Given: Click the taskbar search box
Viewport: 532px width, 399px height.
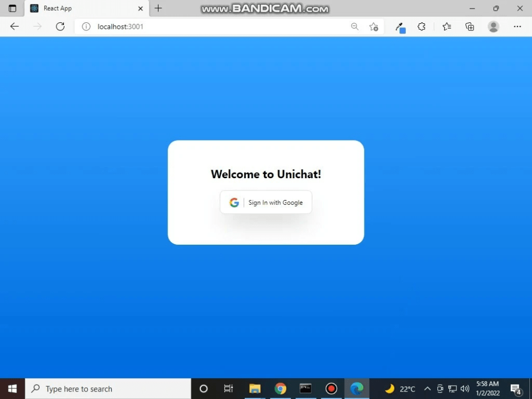Looking at the screenshot, I should click(x=108, y=388).
